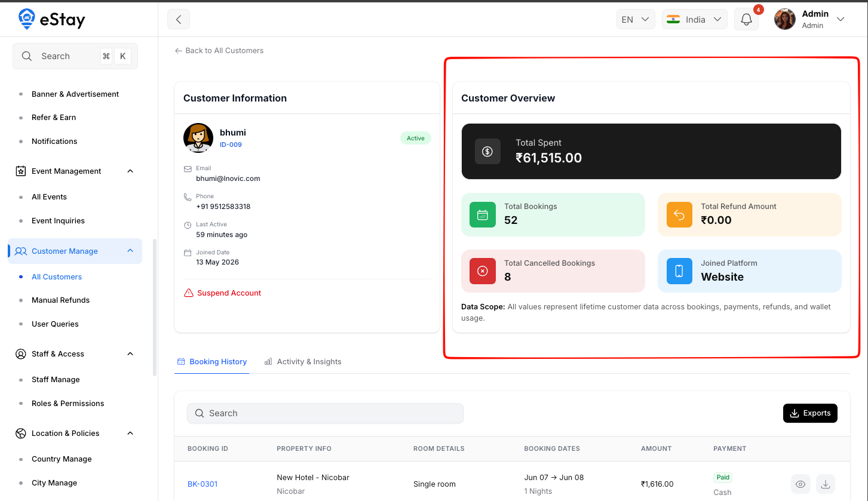Collapse the Staff & Access section chevron
Image resolution: width=868 pixels, height=501 pixels.
[130, 354]
